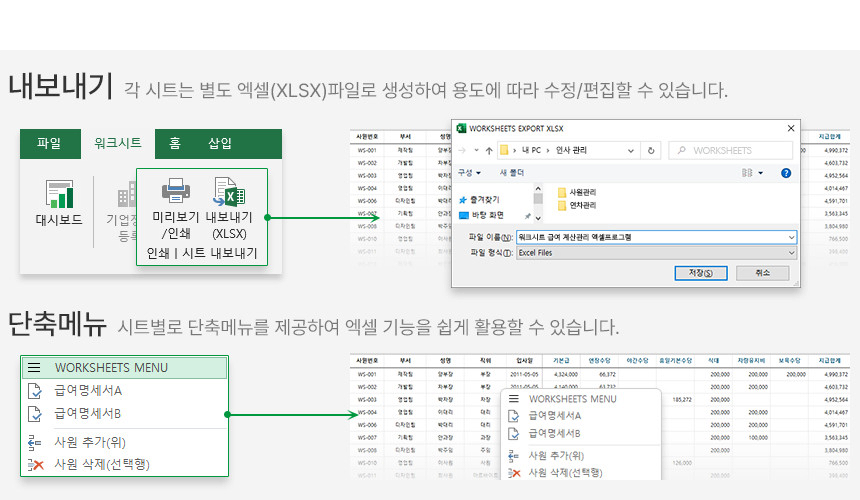860x500 pixels.
Task: Expand the 파일 형식 Excel Files dropdown
Action: 791,253
